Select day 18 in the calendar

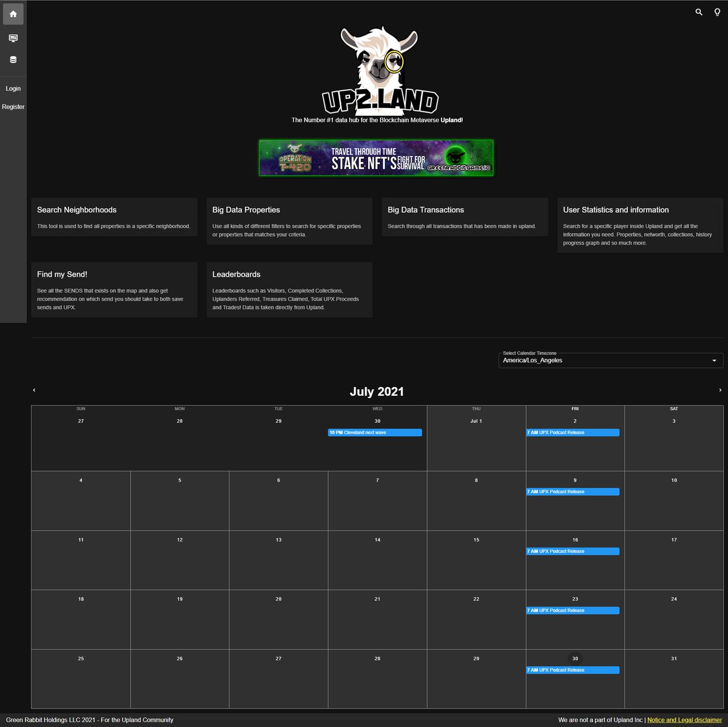tap(81, 599)
